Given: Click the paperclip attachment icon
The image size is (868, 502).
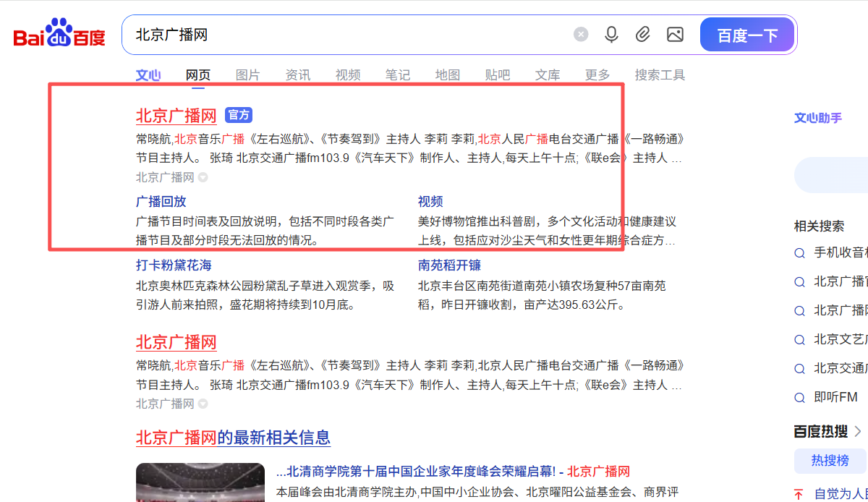Looking at the screenshot, I should point(643,34).
